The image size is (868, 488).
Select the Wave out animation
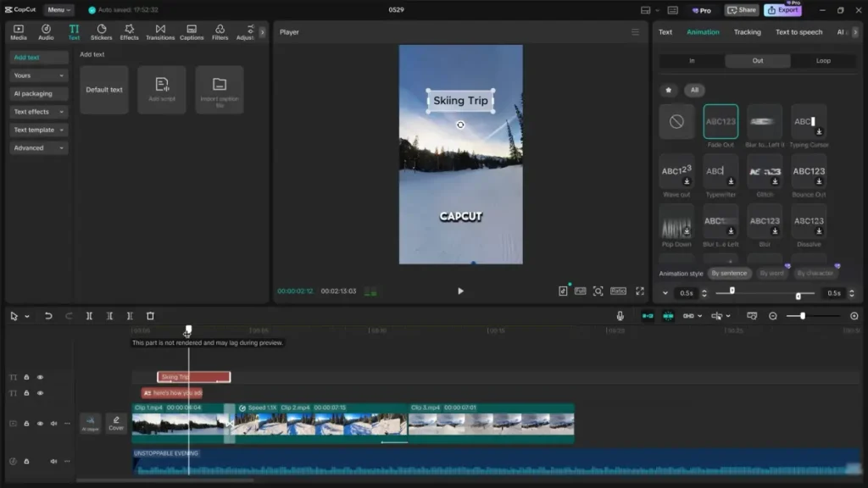click(676, 171)
